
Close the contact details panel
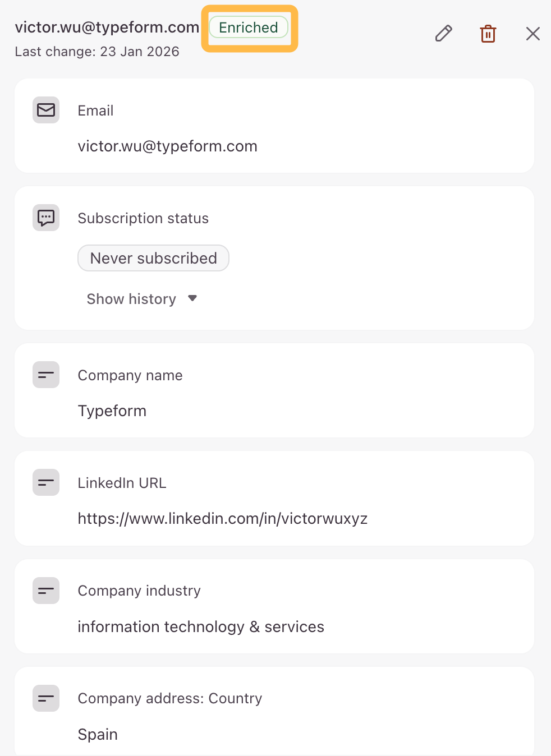pos(532,34)
